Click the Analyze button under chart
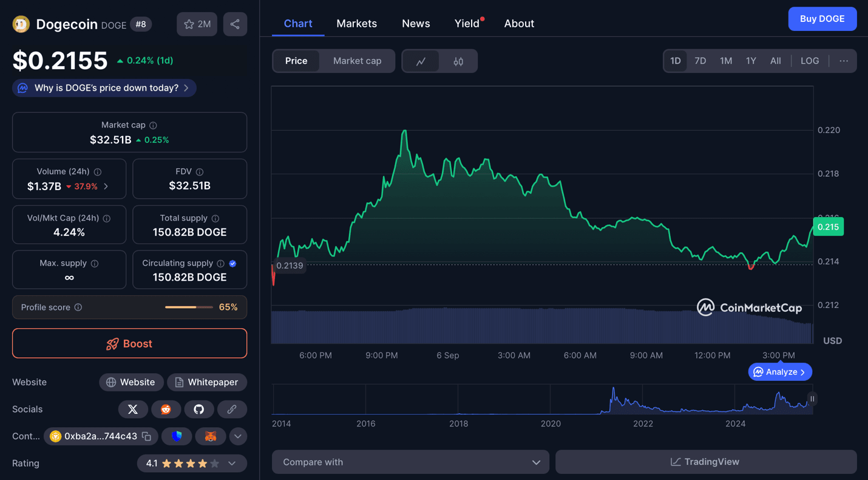 [780, 372]
